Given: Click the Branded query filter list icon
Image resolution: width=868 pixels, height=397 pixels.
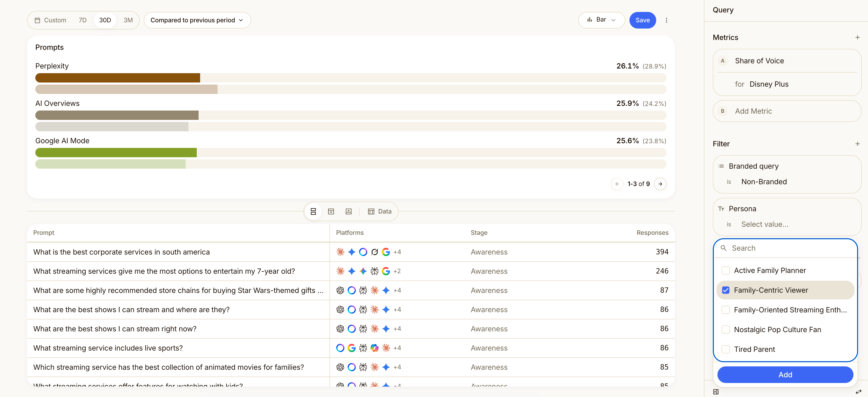Looking at the screenshot, I should tap(721, 166).
